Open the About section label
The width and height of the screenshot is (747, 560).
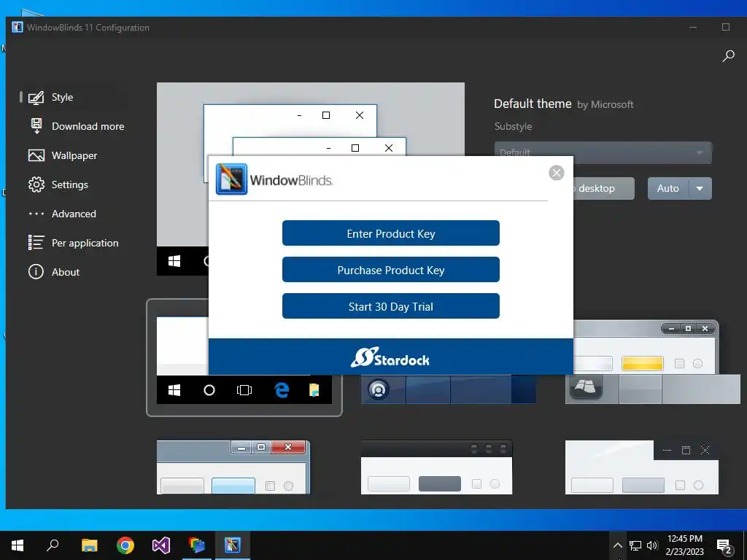click(x=66, y=272)
